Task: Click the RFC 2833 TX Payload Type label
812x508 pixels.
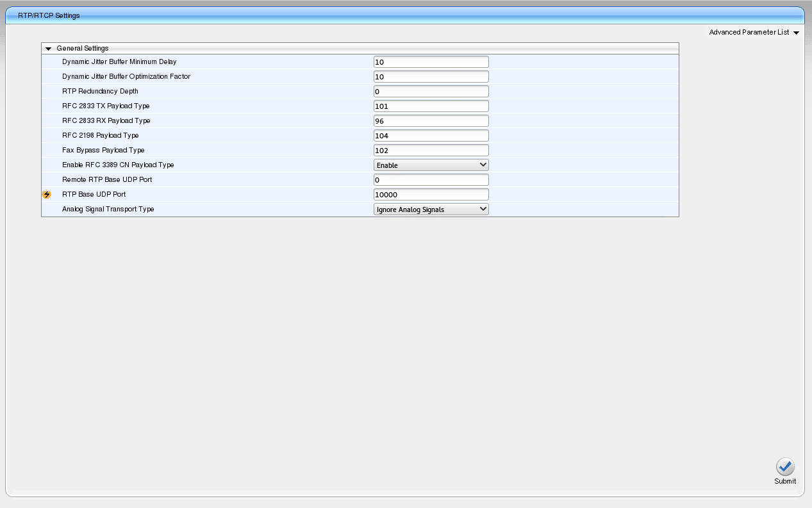Action: [106, 106]
